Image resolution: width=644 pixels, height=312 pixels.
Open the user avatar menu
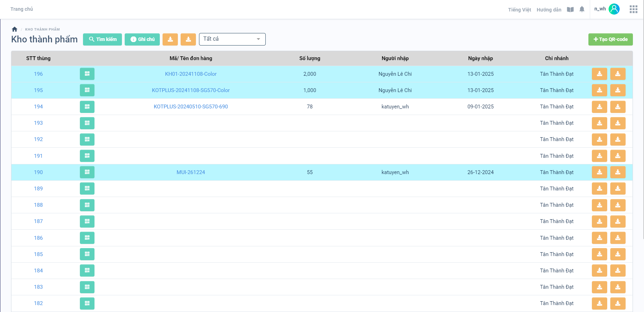614,9
